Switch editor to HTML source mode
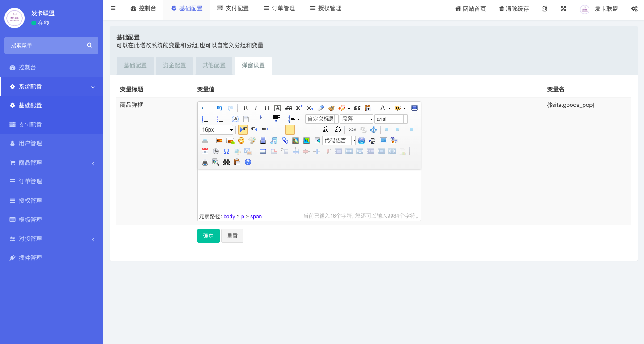 (x=205, y=108)
